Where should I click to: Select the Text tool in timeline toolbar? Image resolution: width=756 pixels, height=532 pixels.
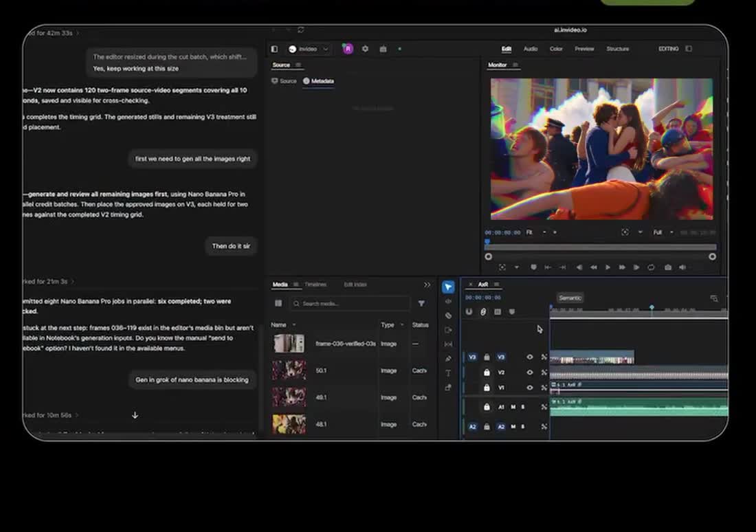448,373
